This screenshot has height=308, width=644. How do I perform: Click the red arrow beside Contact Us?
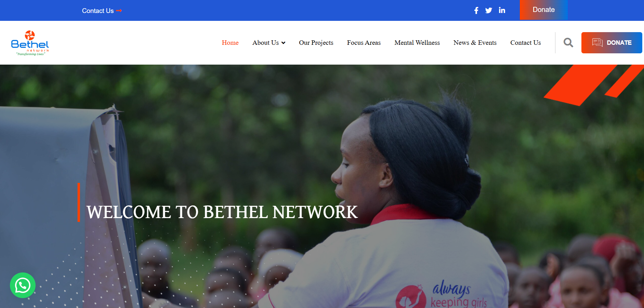coord(119,11)
